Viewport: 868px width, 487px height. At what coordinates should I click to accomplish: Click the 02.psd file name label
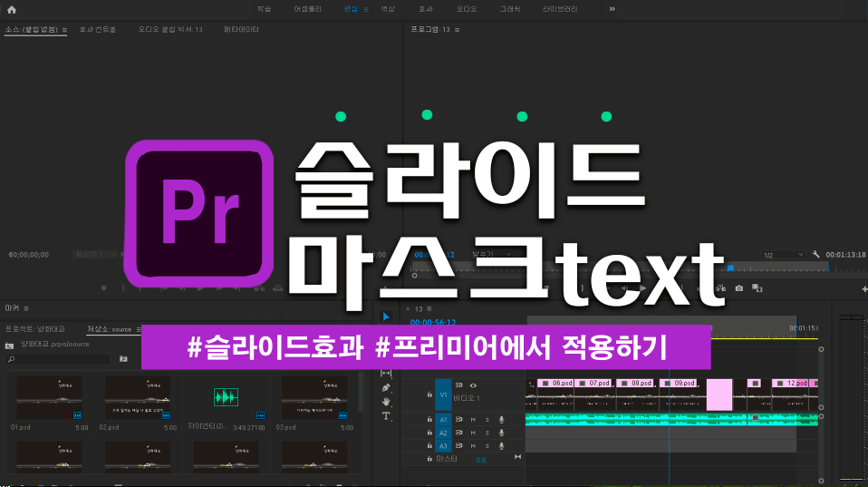[109, 428]
